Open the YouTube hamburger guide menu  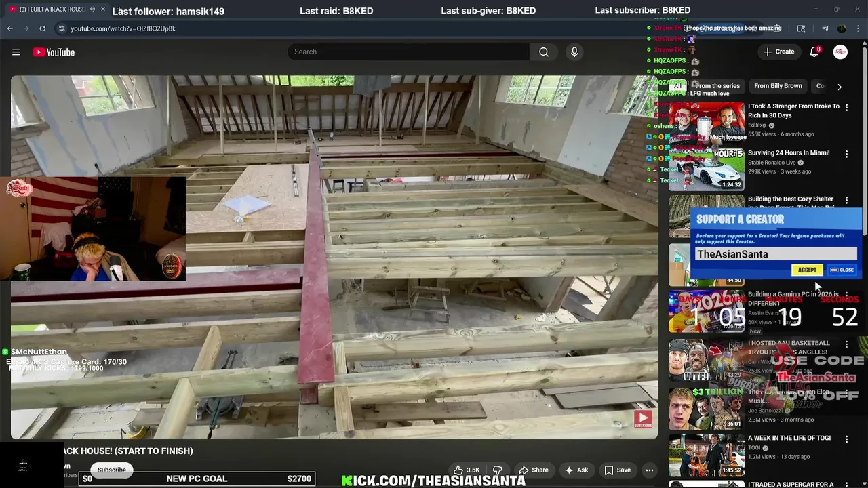tap(16, 52)
